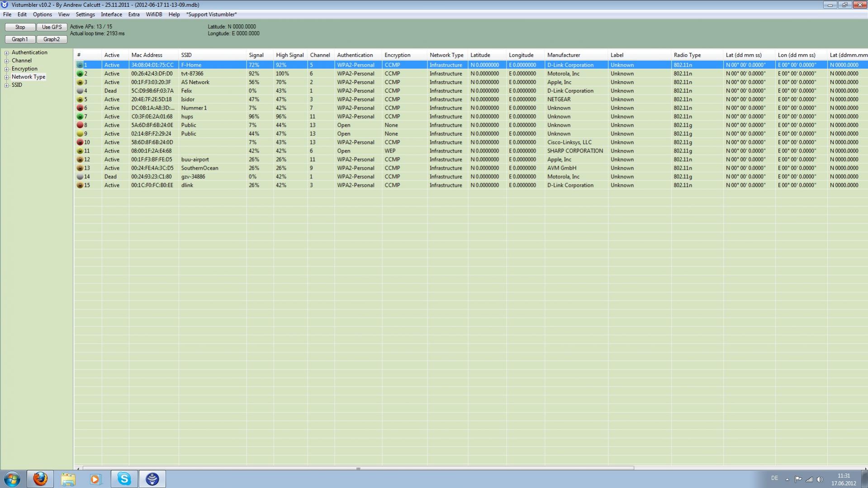Click grey dead icon for gzv-34886 row
This screenshot has height=488, width=868.
pyautogui.click(x=80, y=177)
